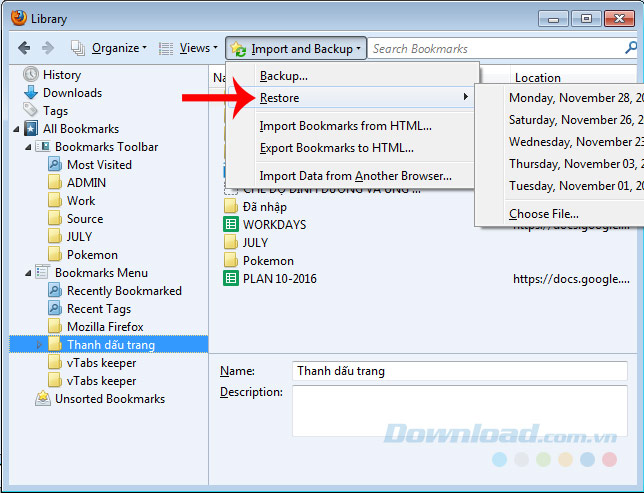Click the History clock icon
The image size is (644, 493).
click(x=31, y=74)
